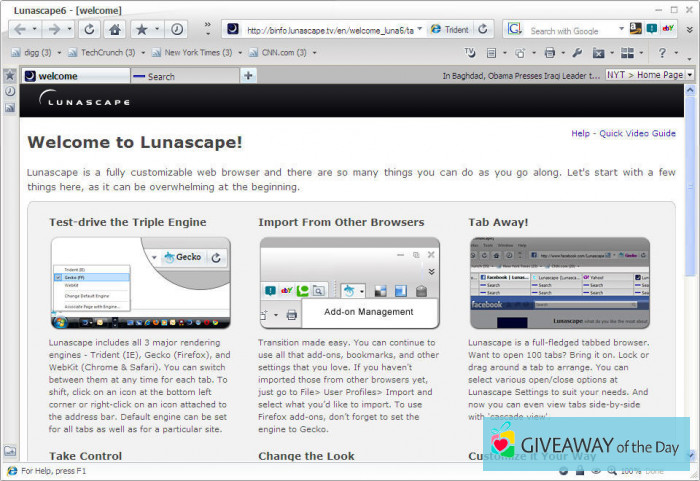Click the Google search engine icon
This screenshot has height=481, width=700.
514,29
